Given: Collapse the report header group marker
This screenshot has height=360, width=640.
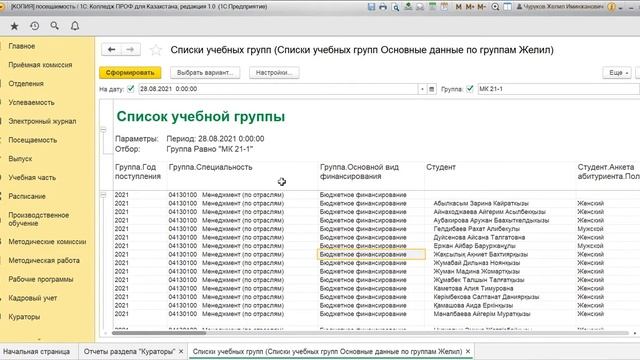Looking at the screenshot, I should pos(104,130).
